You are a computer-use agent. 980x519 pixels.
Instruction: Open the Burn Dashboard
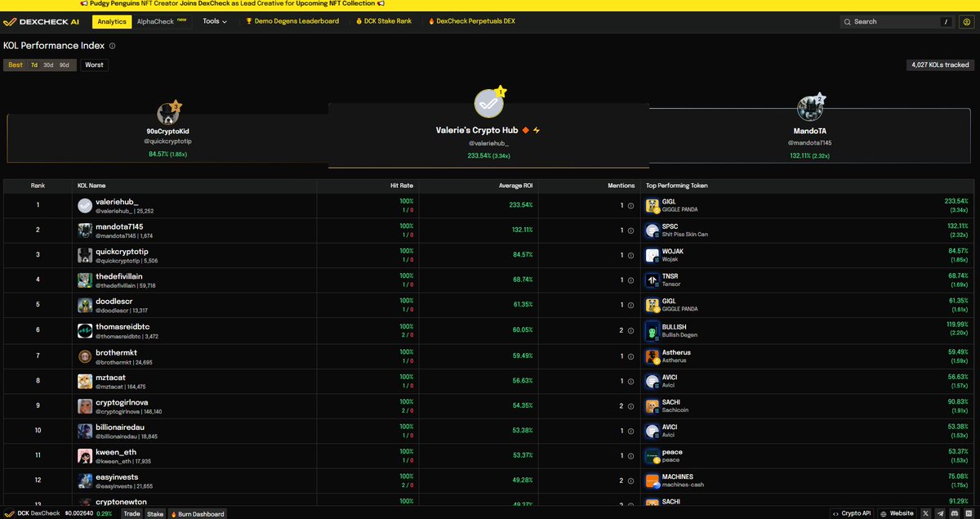click(197, 513)
